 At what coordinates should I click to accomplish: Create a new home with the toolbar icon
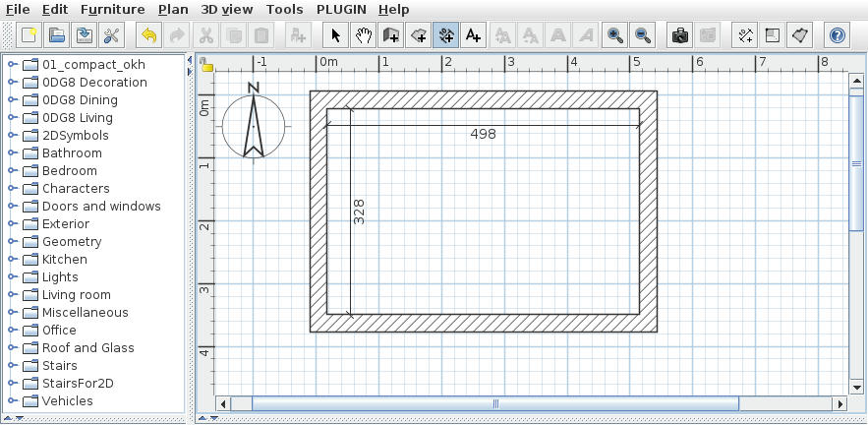click(29, 36)
